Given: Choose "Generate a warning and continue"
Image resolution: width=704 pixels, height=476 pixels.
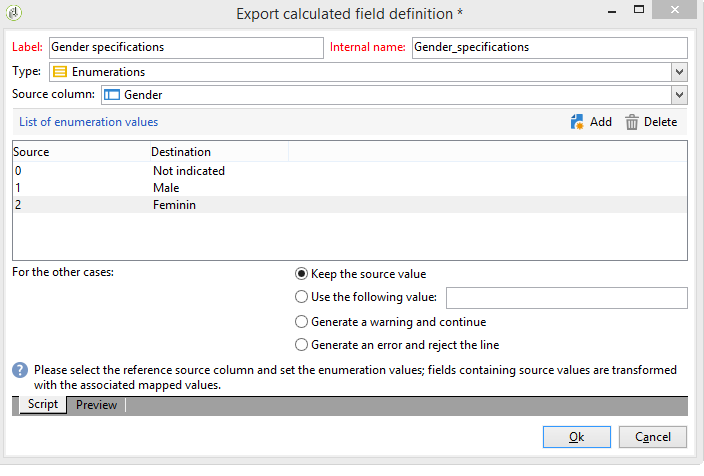Looking at the screenshot, I should point(302,322).
